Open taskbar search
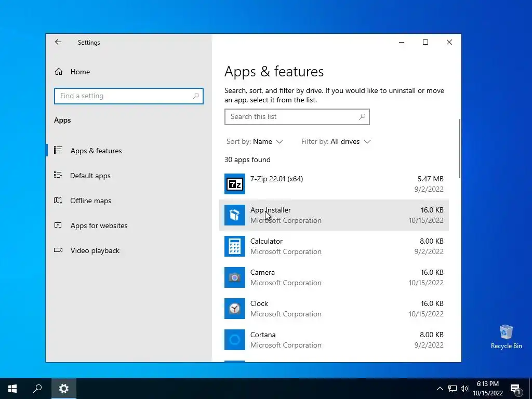The image size is (532, 399). pos(37,389)
